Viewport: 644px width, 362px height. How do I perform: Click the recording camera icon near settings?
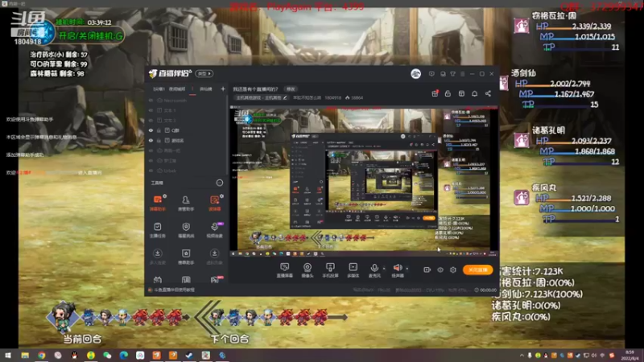click(427, 269)
